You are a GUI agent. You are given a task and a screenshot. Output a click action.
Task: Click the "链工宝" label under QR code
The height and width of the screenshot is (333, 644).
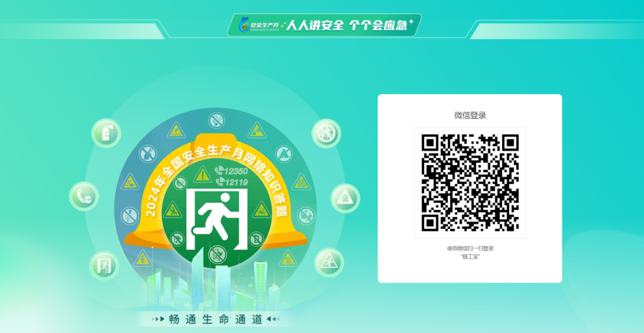pyautogui.click(x=470, y=257)
